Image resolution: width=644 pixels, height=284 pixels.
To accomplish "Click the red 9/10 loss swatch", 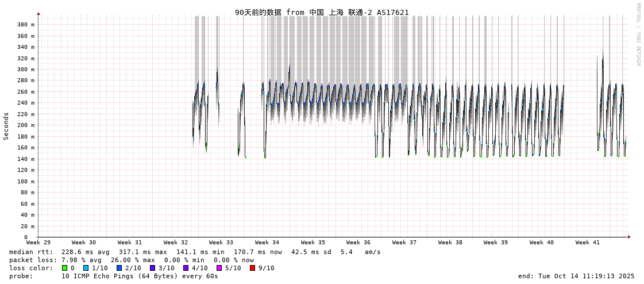I will (x=253, y=268).
